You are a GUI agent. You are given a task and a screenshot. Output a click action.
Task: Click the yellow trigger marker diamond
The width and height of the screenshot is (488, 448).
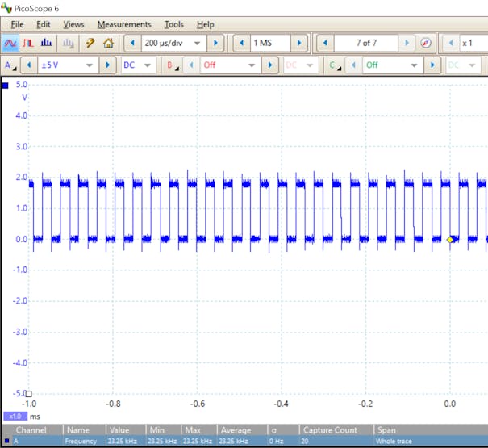tap(450, 240)
